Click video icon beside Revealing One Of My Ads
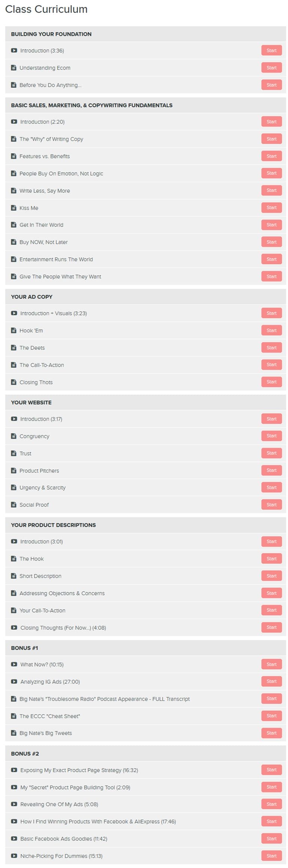The width and height of the screenshot is (288, 868). [x=14, y=804]
